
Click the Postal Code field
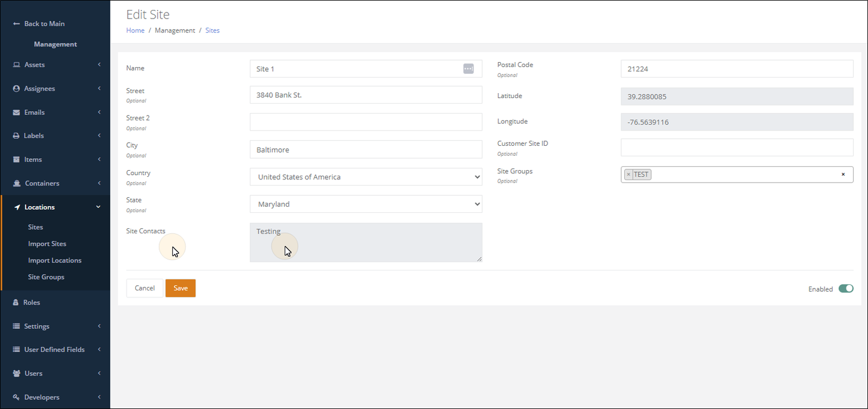[737, 69]
